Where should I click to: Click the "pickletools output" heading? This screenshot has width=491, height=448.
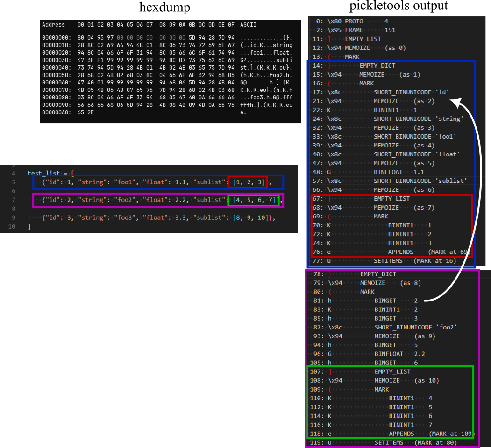pos(398,6)
